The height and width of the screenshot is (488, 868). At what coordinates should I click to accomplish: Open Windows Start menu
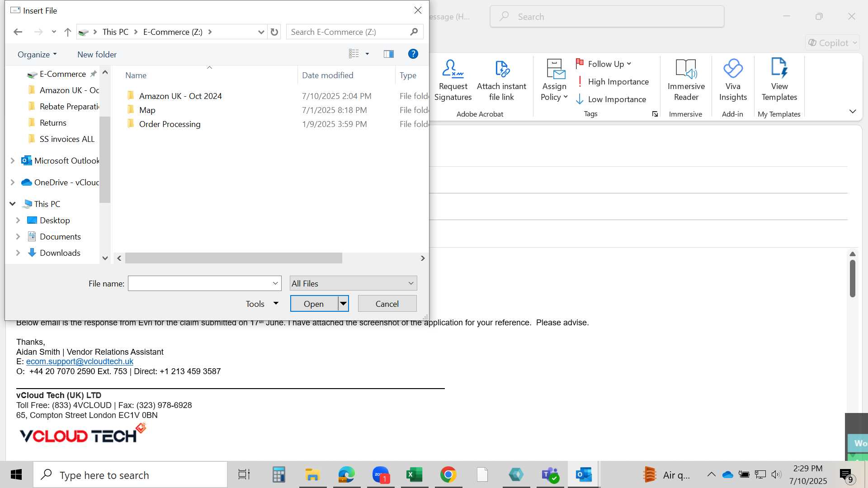[16, 475]
